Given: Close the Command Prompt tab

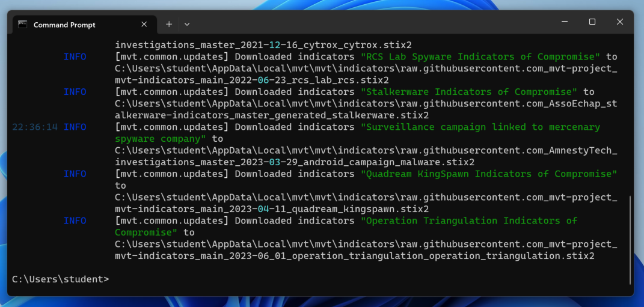Looking at the screenshot, I should point(144,25).
